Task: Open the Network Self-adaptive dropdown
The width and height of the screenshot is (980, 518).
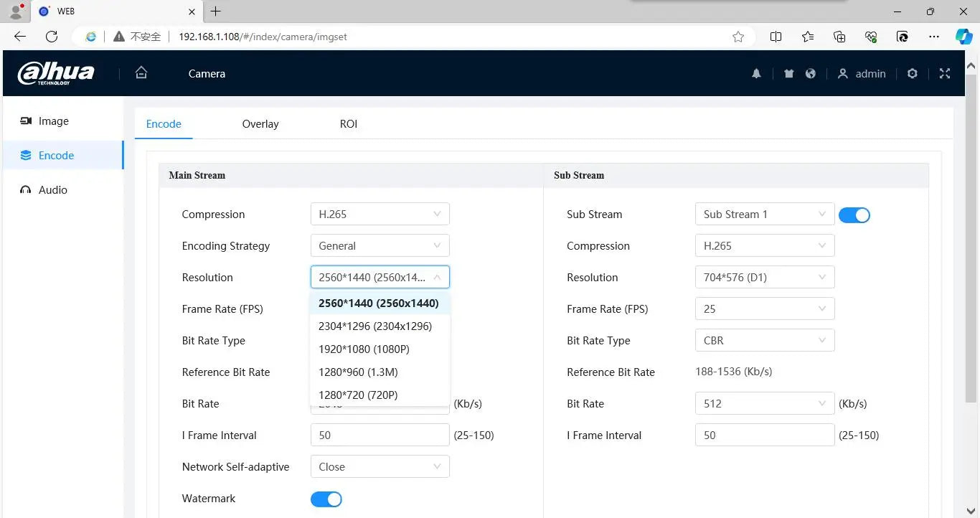Action: (x=380, y=466)
